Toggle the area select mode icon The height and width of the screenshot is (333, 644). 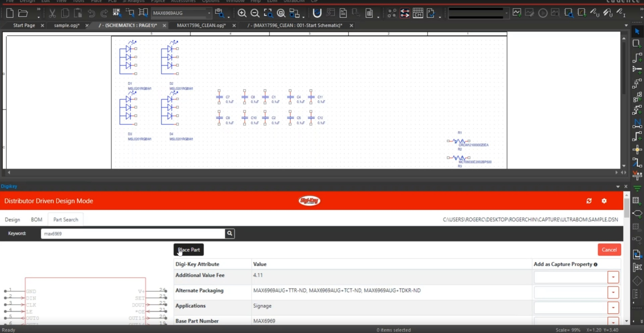tap(130, 13)
